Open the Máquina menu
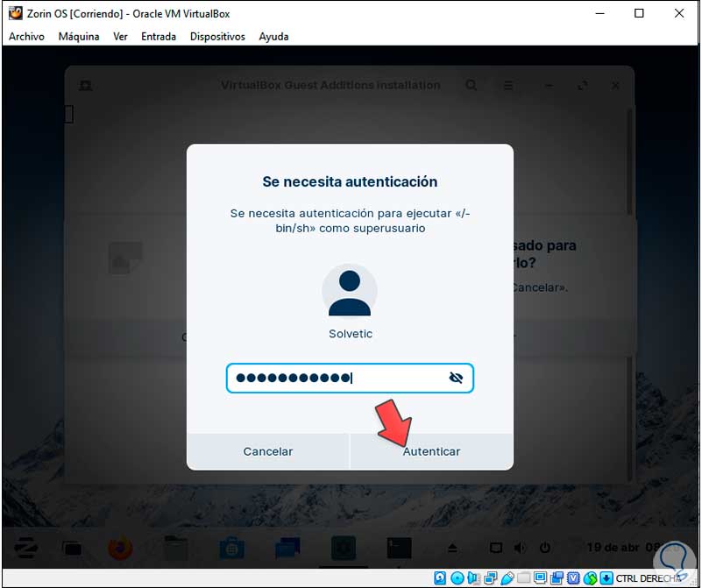702x588 pixels. click(79, 37)
